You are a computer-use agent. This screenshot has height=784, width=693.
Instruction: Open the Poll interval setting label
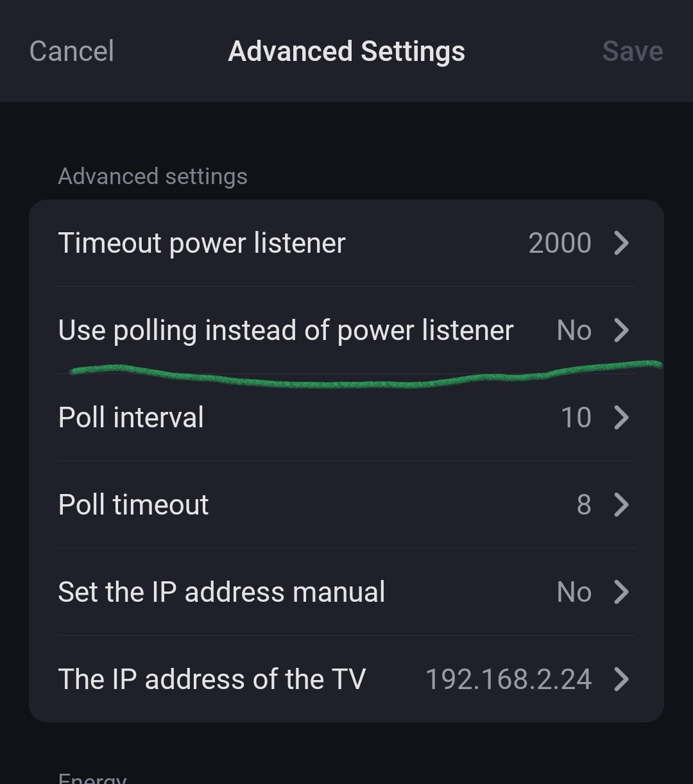tap(131, 418)
